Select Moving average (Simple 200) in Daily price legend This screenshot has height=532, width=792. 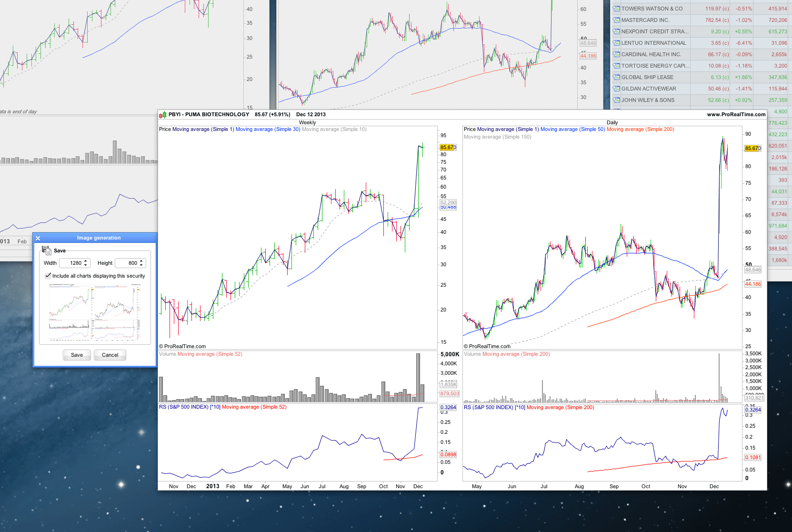[640, 130]
